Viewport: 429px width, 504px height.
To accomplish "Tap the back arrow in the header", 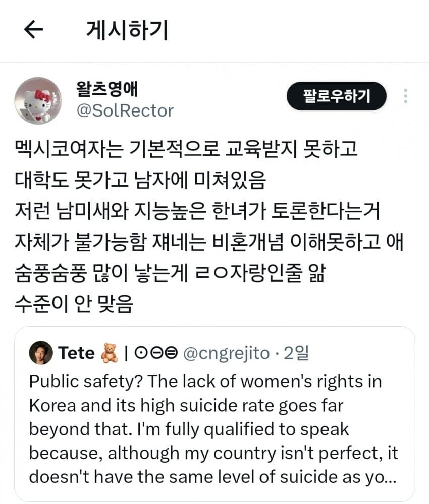I will 34,30.
